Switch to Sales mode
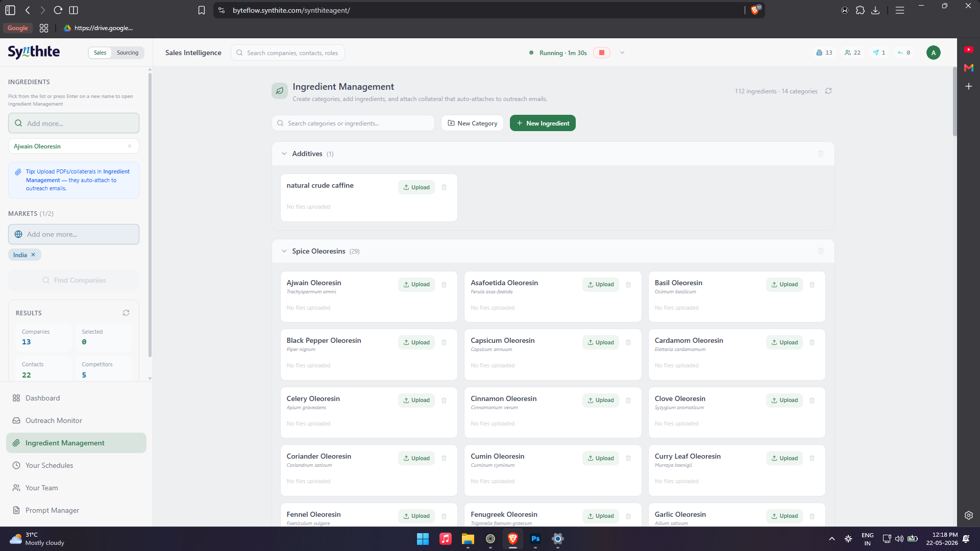The height and width of the screenshot is (551, 980). [100, 53]
